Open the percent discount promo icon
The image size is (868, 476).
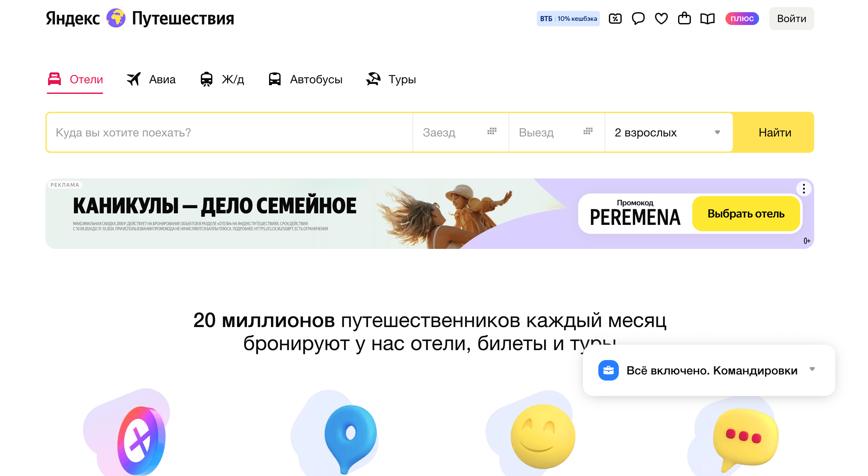coord(615,19)
